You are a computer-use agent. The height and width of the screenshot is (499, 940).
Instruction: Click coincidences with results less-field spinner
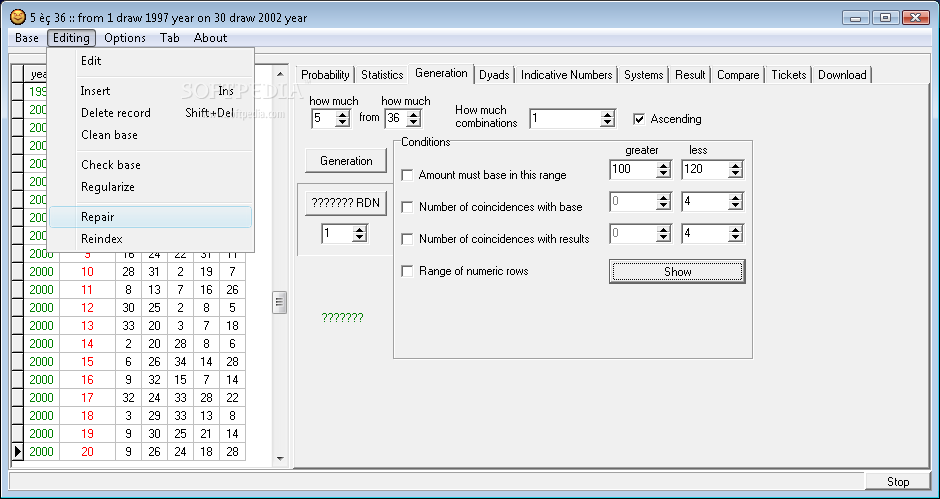tap(736, 233)
